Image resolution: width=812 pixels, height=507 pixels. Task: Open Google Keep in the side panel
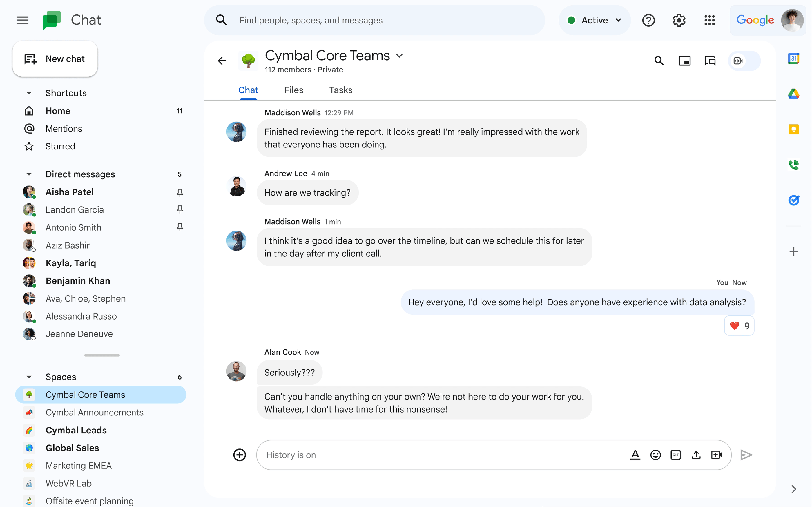(794, 130)
